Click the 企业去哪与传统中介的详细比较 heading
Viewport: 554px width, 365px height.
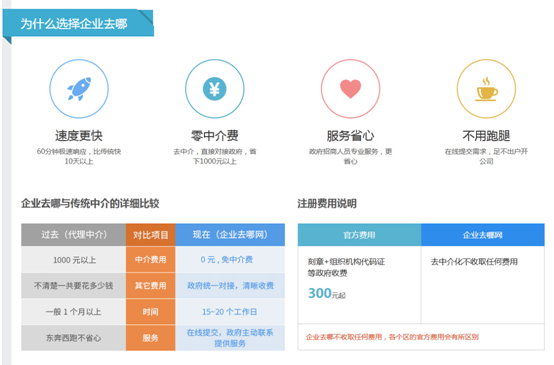click(90, 204)
